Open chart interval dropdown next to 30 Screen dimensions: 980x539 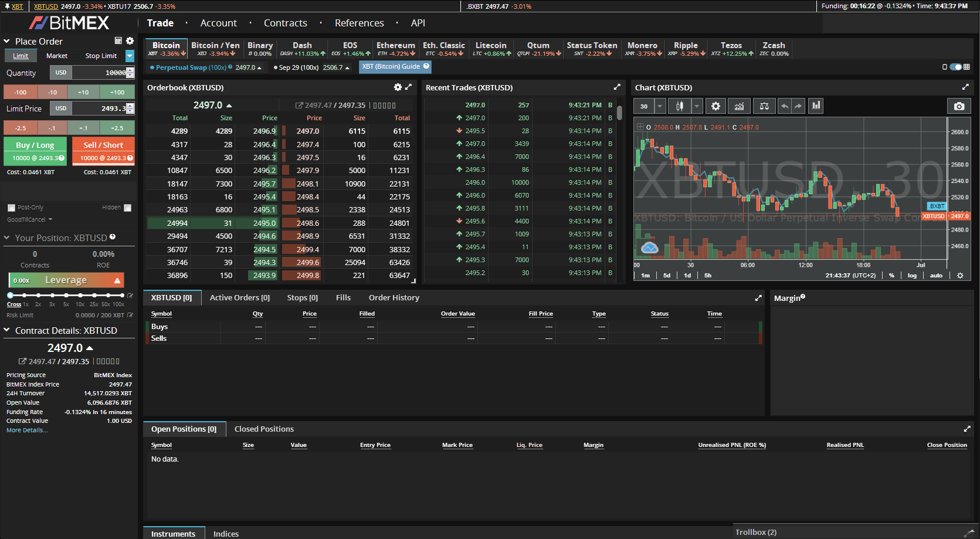coord(660,106)
